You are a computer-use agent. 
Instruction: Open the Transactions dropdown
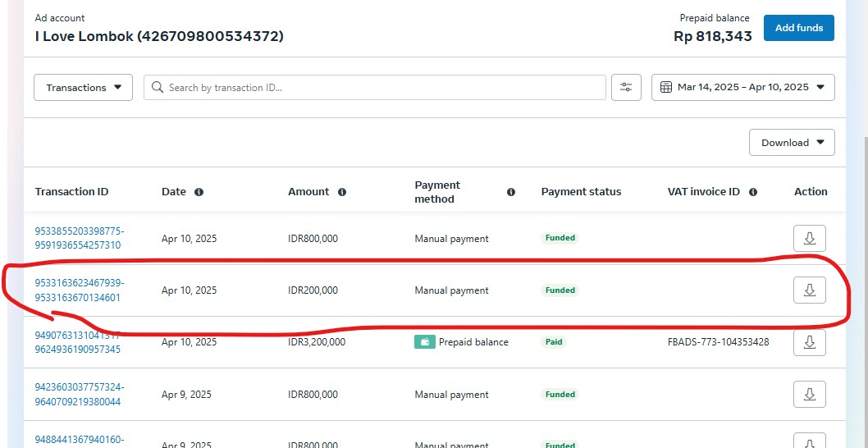coord(83,88)
